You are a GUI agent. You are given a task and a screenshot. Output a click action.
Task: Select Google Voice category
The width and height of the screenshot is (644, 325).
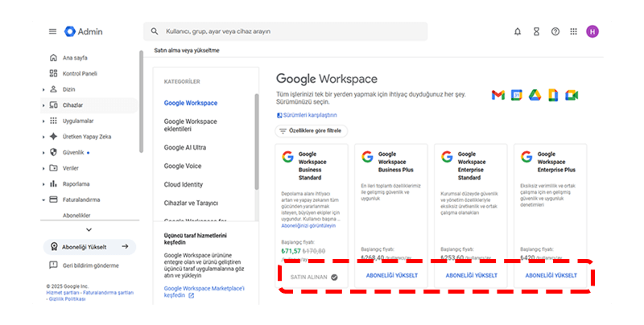pos(183,166)
